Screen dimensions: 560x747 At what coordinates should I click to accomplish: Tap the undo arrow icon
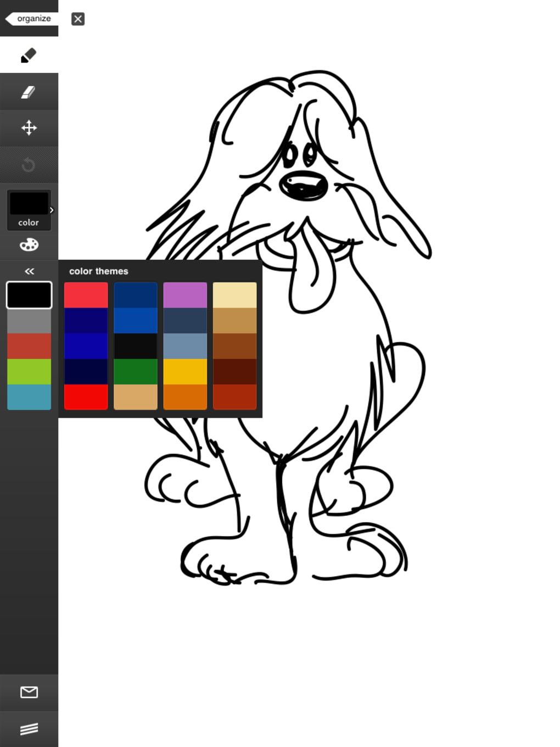click(29, 165)
